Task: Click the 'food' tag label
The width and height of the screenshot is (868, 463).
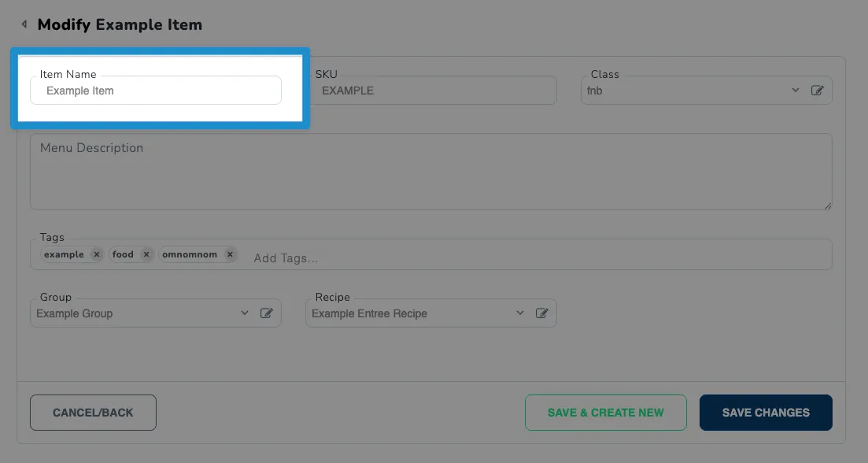Action: 122,254
